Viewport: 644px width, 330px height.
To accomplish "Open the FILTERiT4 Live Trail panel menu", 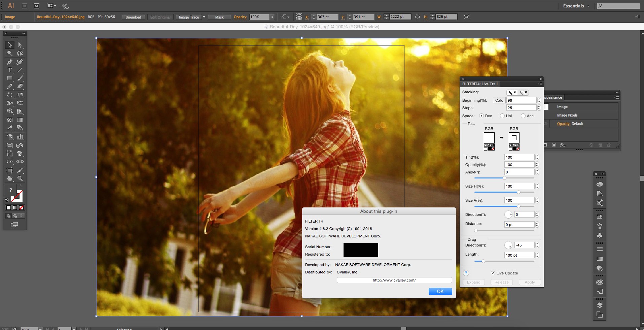I will [x=540, y=84].
